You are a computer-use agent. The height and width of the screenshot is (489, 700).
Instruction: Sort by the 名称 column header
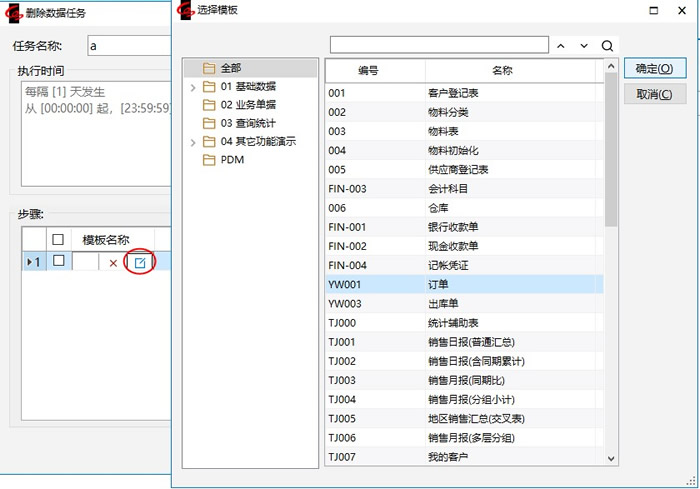tap(502, 71)
